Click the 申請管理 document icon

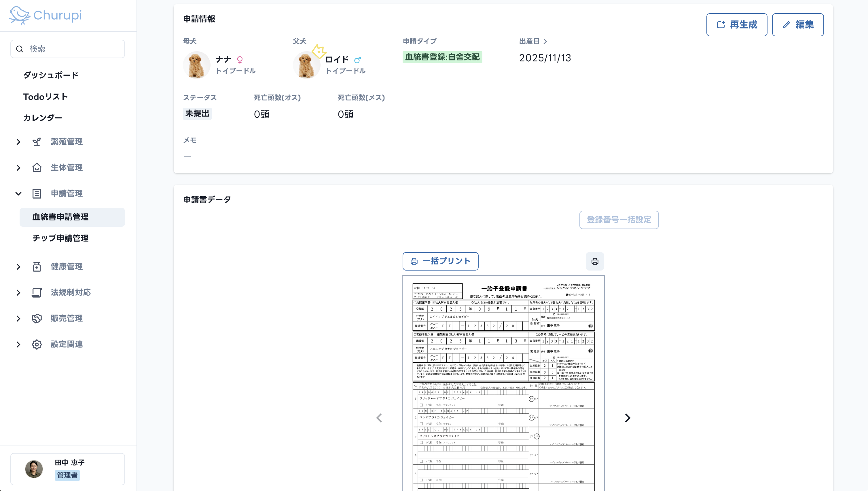(37, 194)
